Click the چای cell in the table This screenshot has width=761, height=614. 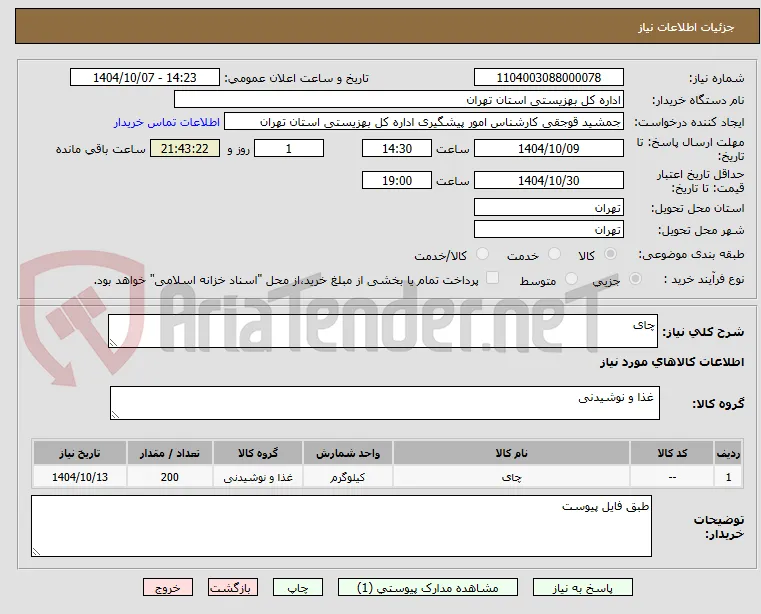(x=512, y=477)
